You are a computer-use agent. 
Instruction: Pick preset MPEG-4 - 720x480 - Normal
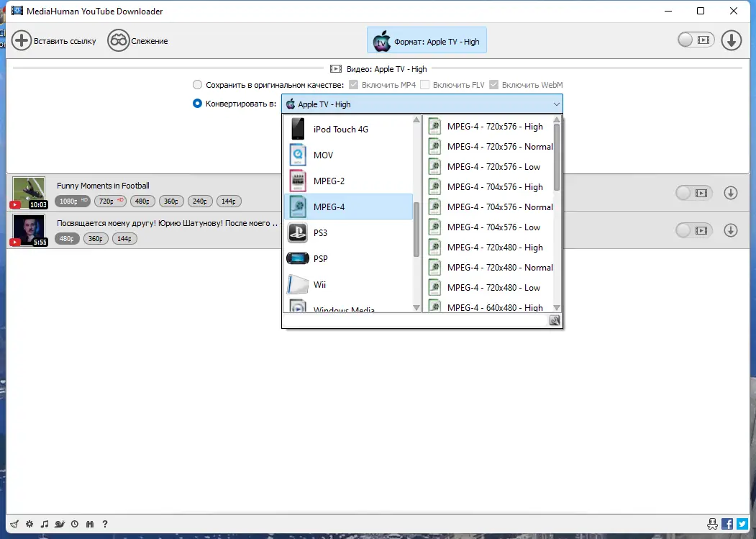point(489,267)
